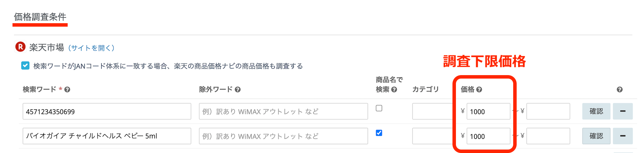Click help icon beside 除外ワード label
Viewport: 644px width, 153px height.
click(238, 90)
